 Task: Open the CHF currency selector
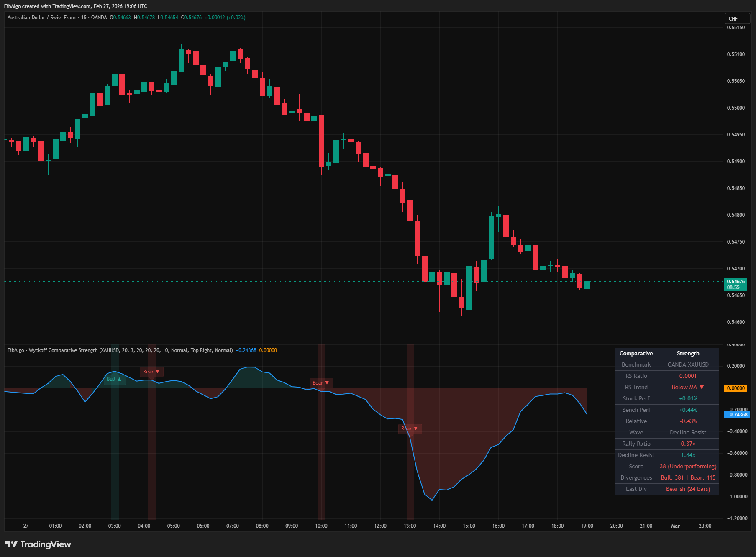(737, 18)
